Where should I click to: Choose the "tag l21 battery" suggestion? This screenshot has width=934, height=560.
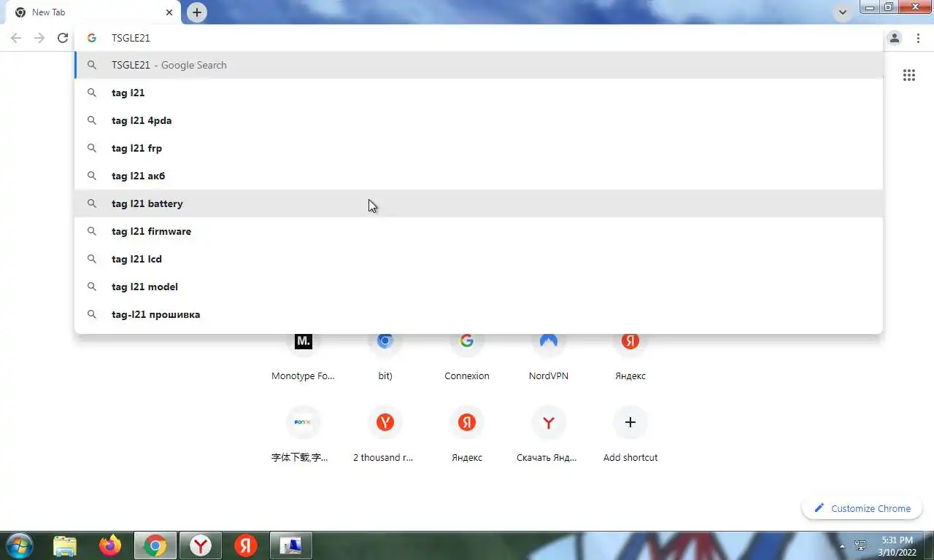tap(479, 203)
